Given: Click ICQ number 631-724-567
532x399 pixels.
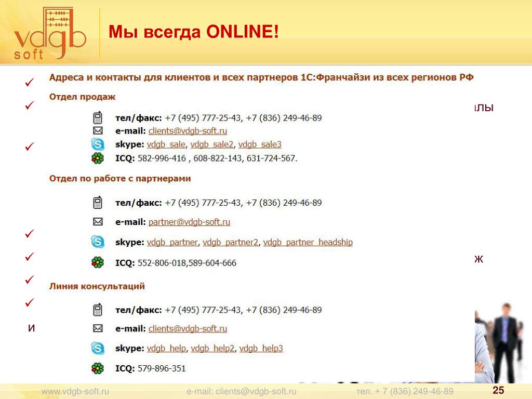Looking at the screenshot, I should point(272,158).
